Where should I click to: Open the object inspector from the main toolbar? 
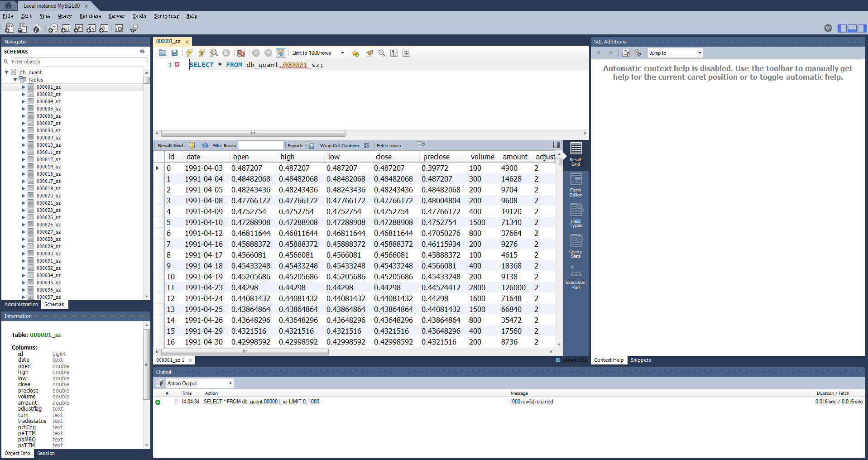[x=38, y=28]
